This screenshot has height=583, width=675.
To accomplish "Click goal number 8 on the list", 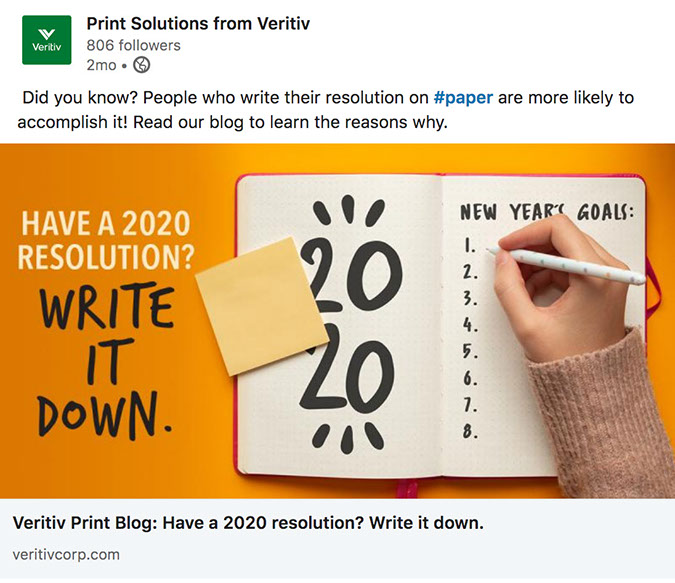I will 471,433.
